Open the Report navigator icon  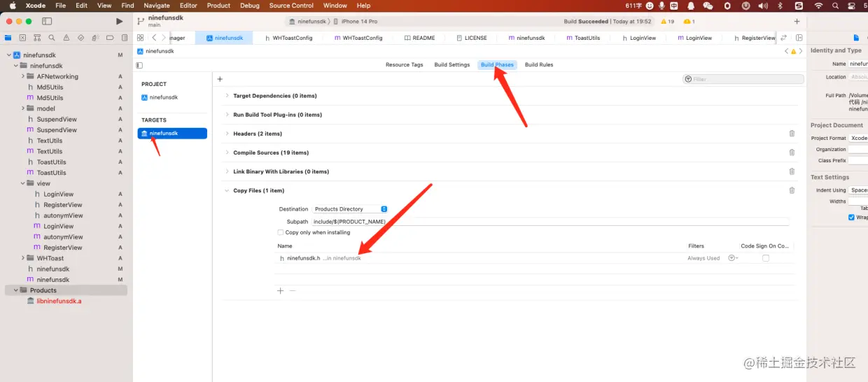[x=123, y=38]
